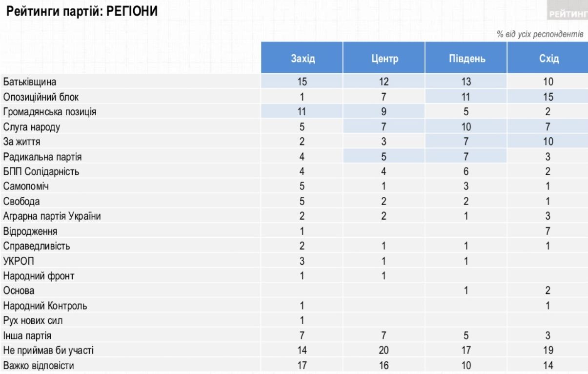
Task: Click the Народний фронт row label
Action: (x=39, y=276)
